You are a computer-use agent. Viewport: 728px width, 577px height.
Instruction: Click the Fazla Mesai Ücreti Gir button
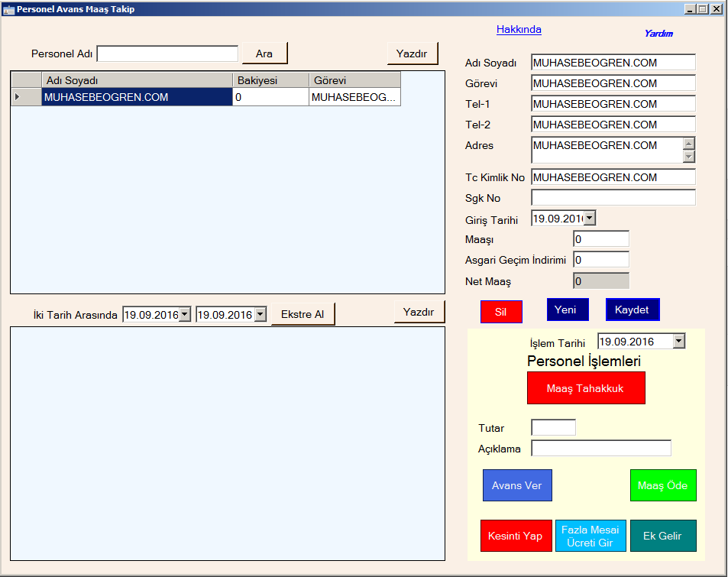[590, 536]
